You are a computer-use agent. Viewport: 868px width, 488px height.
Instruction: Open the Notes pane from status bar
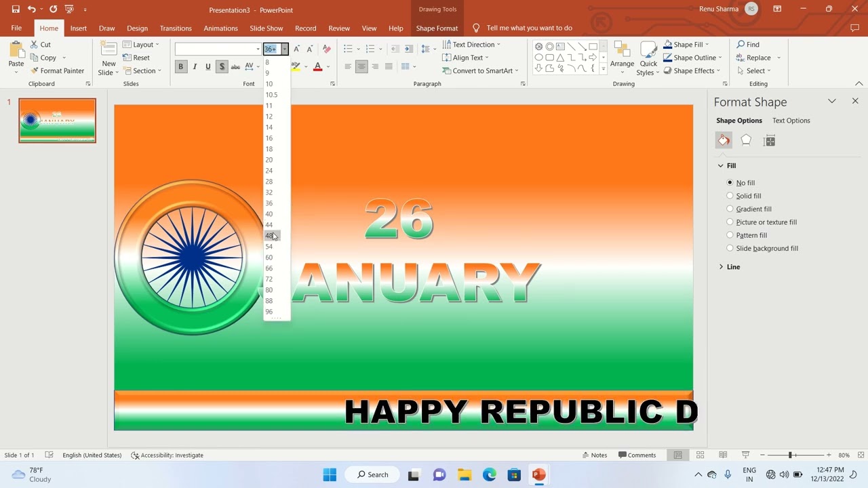(x=595, y=455)
